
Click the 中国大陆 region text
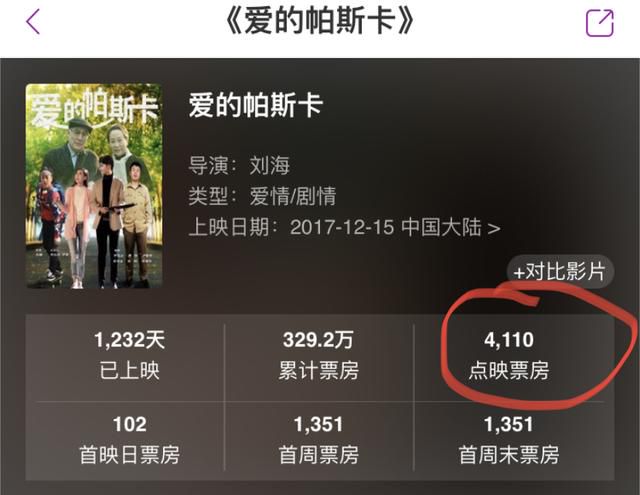coord(441,227)
